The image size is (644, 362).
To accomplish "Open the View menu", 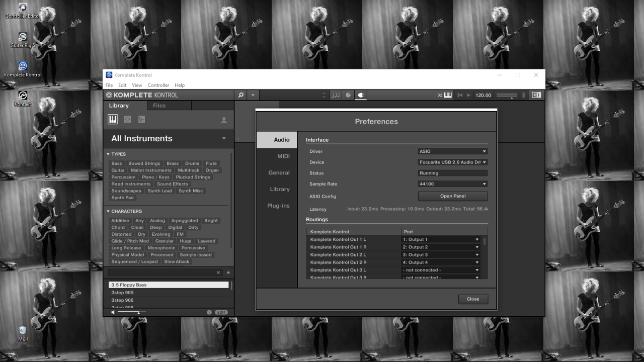I will (137, 85).
